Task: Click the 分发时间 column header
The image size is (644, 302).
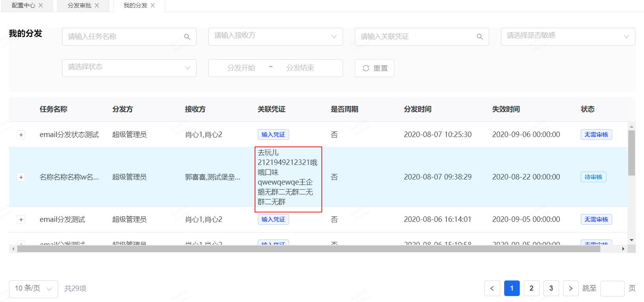Action: 418,109
